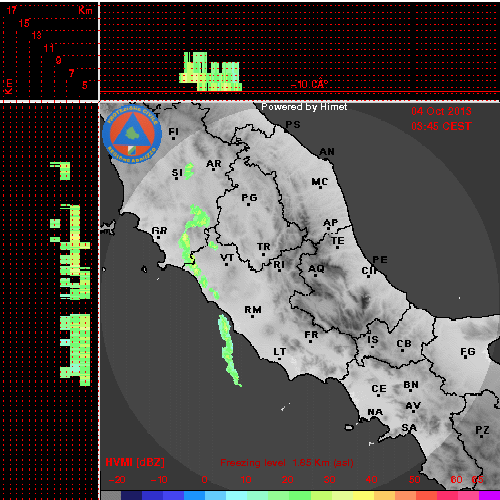Click the AR city label
The width and height of the screenshot is (500, 500).
tap(214, 164)
